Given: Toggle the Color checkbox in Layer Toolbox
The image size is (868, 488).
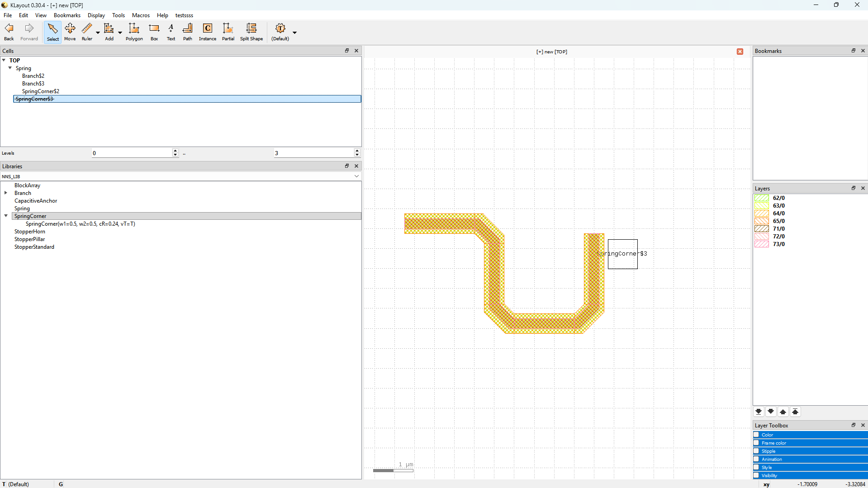Looking at the screenshot, I should point(756,435).
